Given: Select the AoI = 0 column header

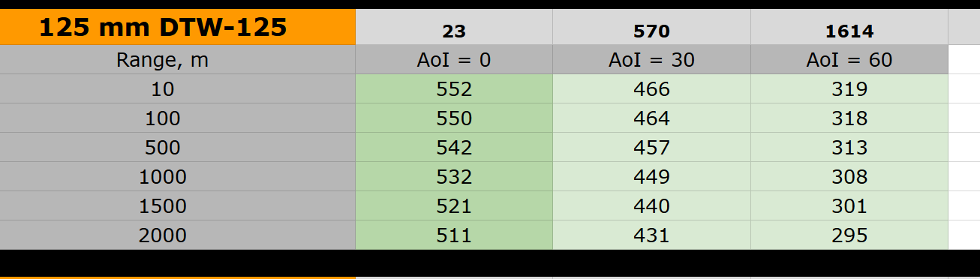Looking at the screenshot, I should click(454, 60).
